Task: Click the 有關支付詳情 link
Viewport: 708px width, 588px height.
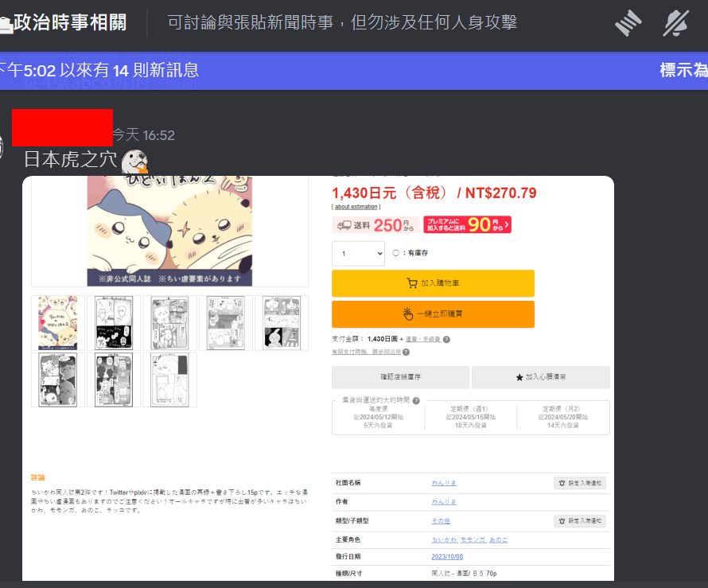Action: [366, 352]
